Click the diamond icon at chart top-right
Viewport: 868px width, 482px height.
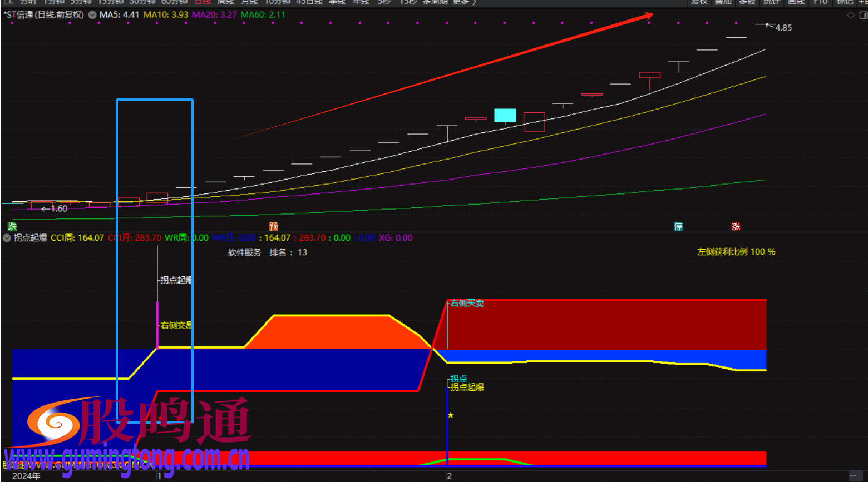click(x=850, y=15)
